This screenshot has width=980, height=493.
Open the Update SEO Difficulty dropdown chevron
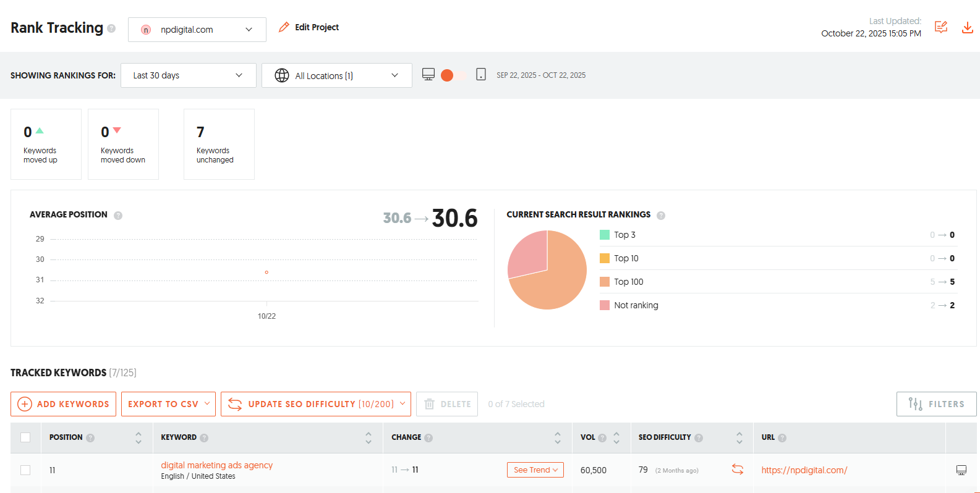click(403, 403)
